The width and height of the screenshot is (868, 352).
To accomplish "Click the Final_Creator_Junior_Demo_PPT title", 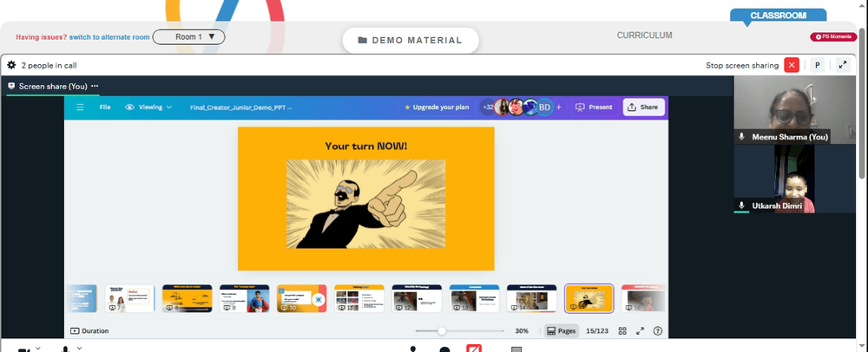I will [x=240, y=108].
